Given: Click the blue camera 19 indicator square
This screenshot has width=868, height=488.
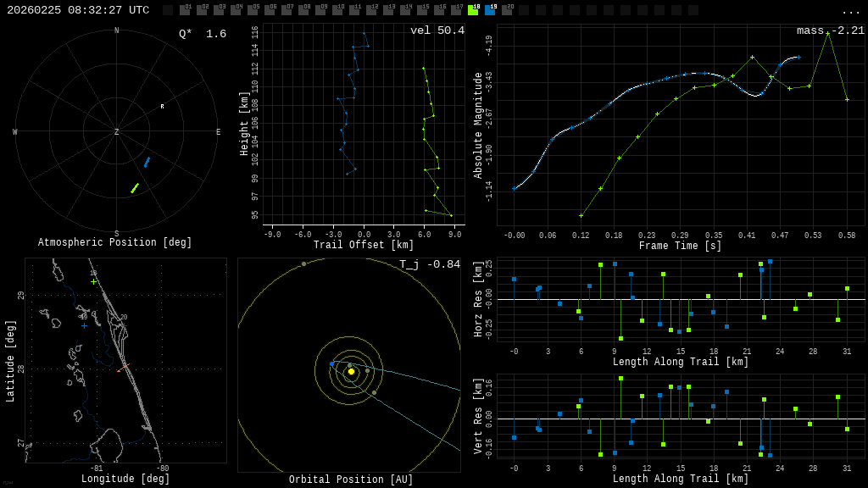Looking at the screenshot, I should tap(490, 10).
